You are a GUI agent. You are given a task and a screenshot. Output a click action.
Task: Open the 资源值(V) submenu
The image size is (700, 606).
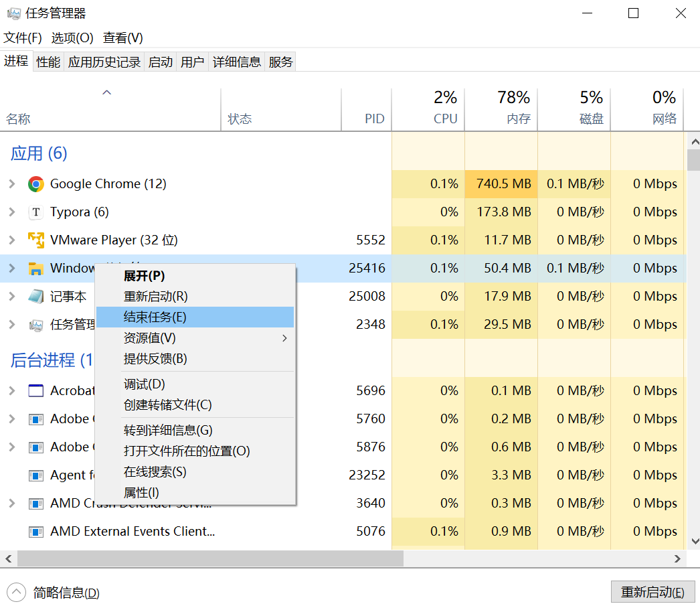point(195,338)
